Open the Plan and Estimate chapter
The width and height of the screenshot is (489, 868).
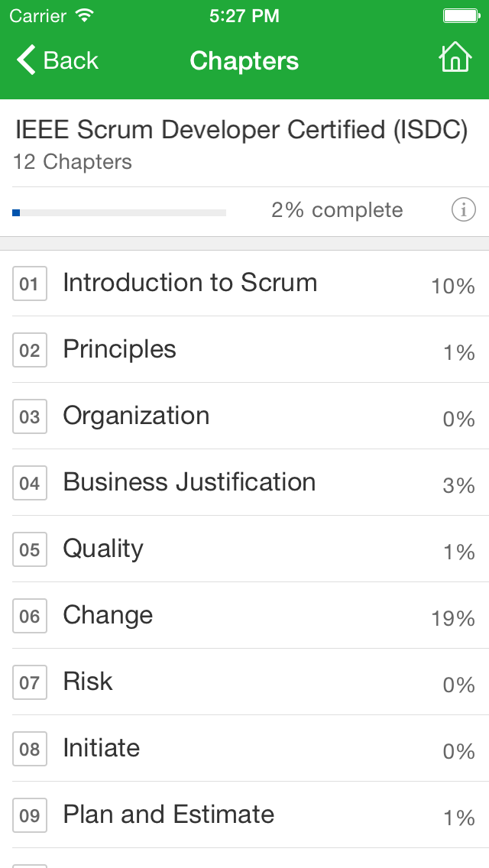point(168,815)
